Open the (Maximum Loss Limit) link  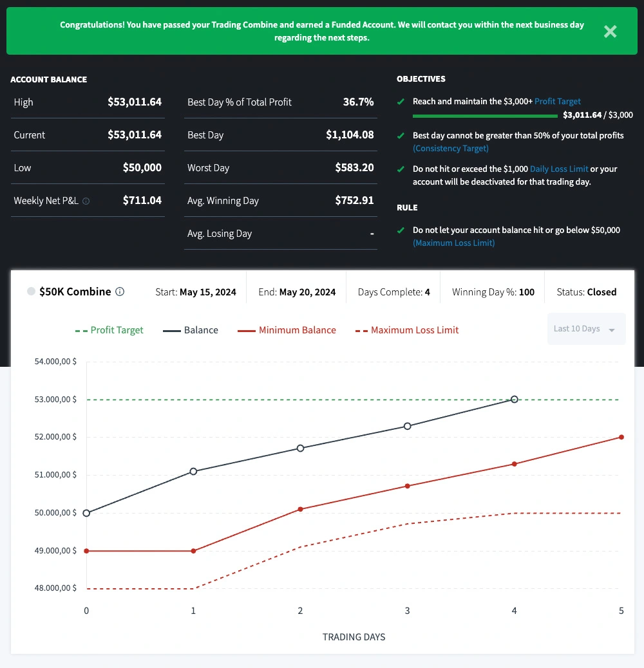(453, 243)
